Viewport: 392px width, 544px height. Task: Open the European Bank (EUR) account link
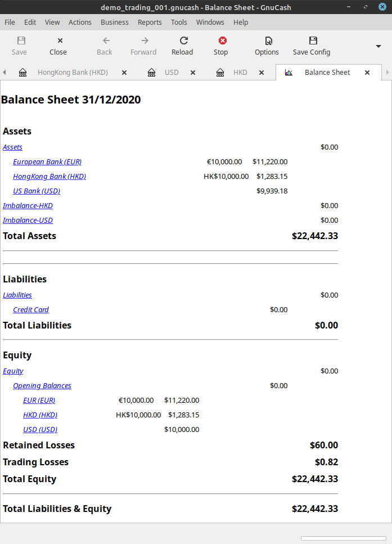pyautogui.click(x=47, y=162)
